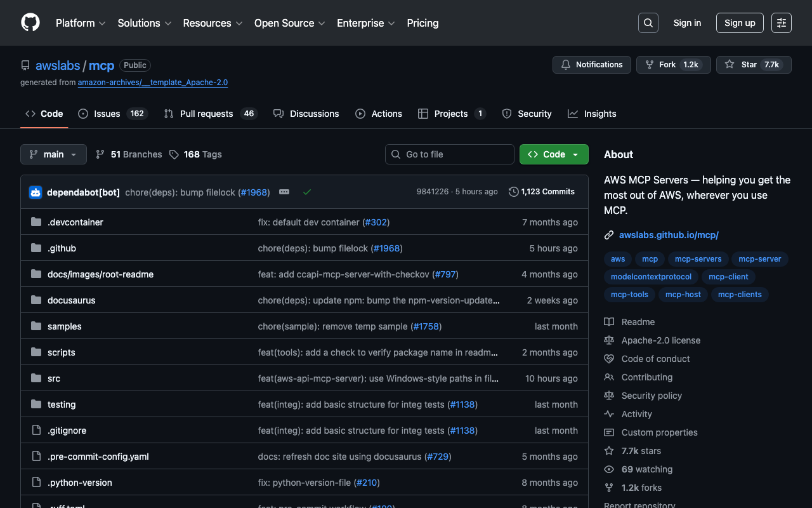The image size is (812, 508).
Task: Expand the Platform navigation menu
Action: (80, 23)
